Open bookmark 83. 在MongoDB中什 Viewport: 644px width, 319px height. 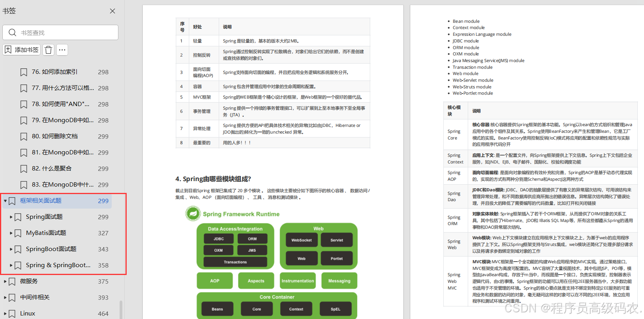coord(63,185)
